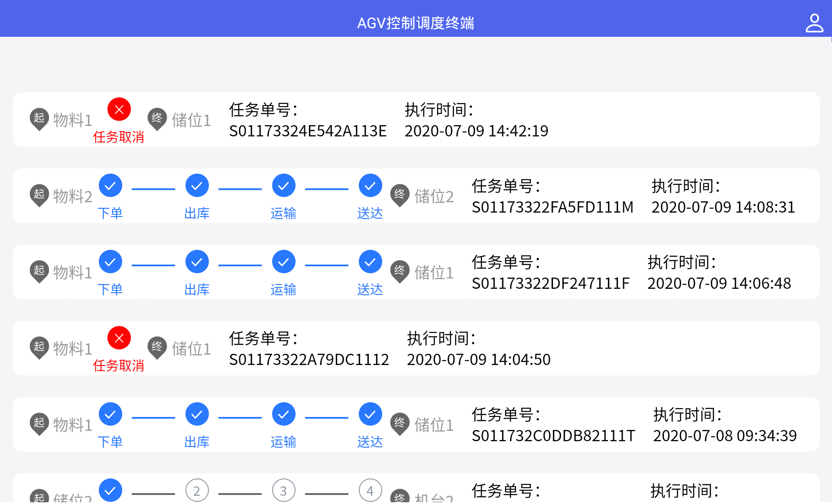Image resolution: width=832 pixels, height=504 pixels.
Task: Click 运输 check icon in 物料2 row
Action: click(x=284, y=186)
